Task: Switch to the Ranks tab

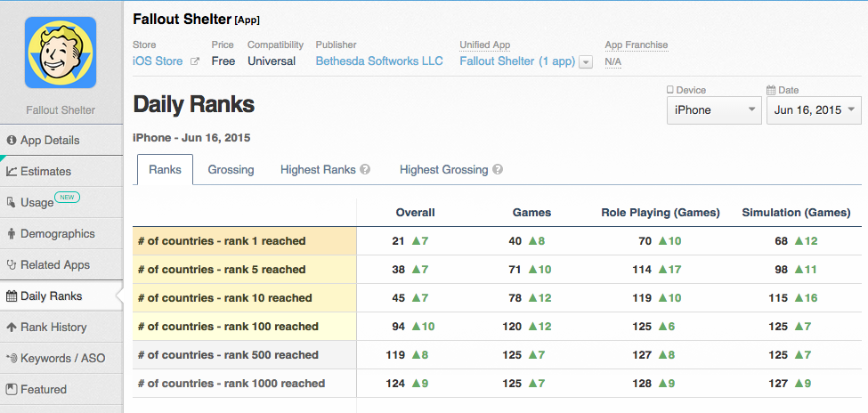Action: pyautogui.click(x=165, y=169)
